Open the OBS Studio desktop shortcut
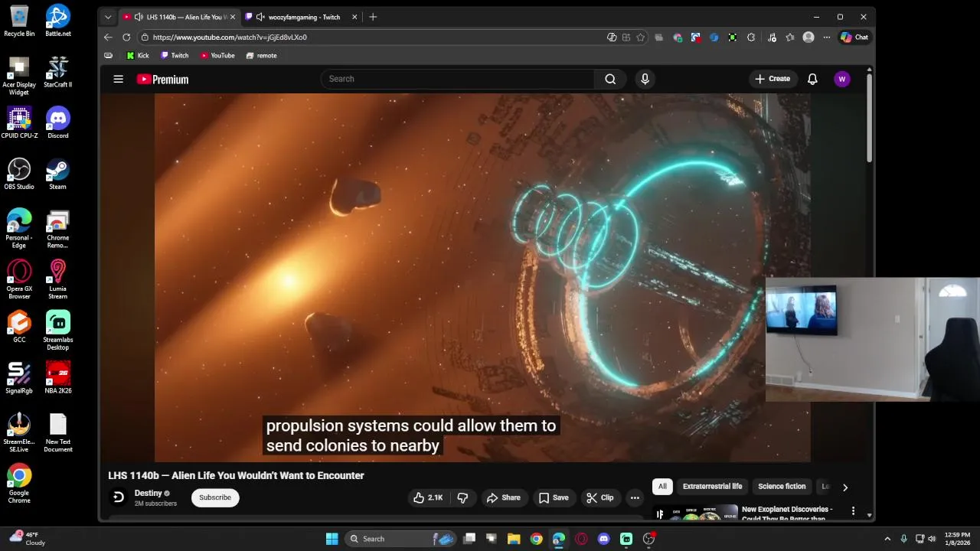 click(19, 174)
